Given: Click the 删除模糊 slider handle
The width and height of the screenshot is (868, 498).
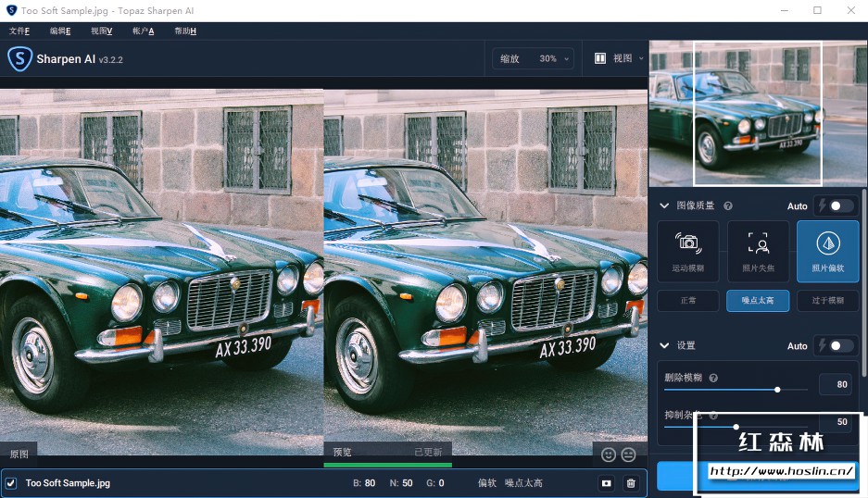Looking at the screenshot, I should point(777,390).
